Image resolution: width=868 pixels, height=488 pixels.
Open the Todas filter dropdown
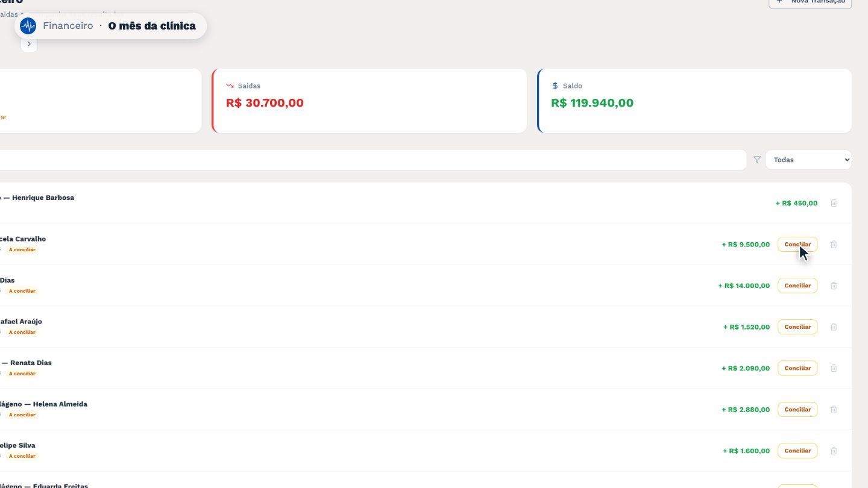coord(808,160)
